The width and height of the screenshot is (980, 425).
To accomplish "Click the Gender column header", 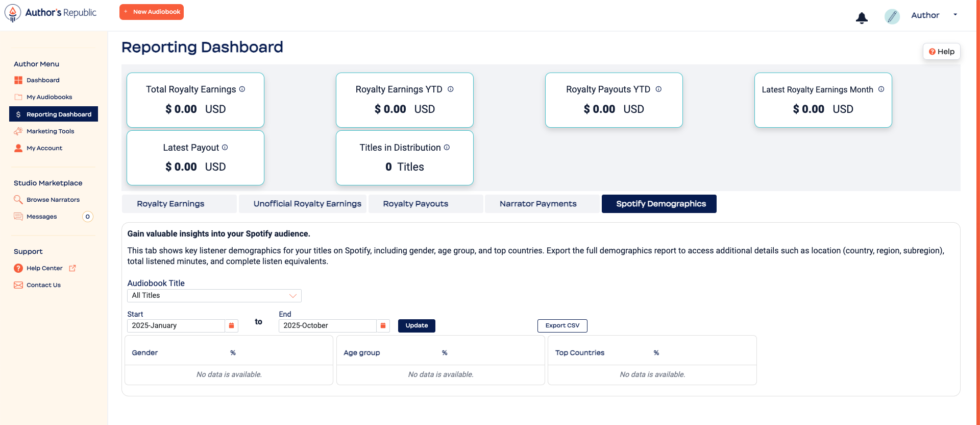I will 145,353.
